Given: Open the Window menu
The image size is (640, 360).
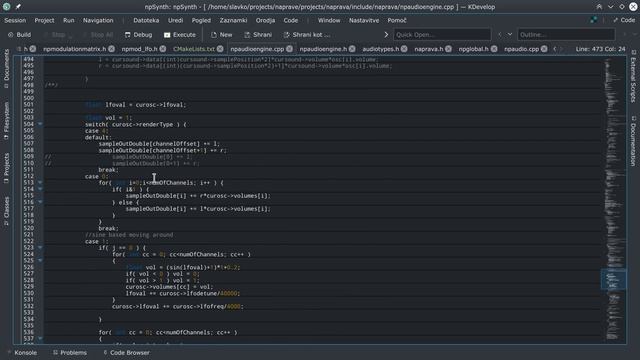Looking at the screenshot, I should [329, 20].
